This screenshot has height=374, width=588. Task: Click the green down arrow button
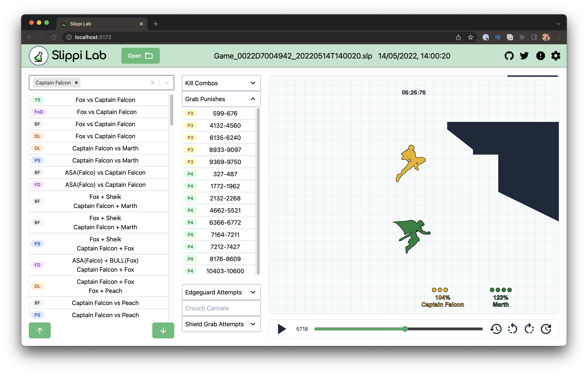pyautogui.click(x=163, y=330)
